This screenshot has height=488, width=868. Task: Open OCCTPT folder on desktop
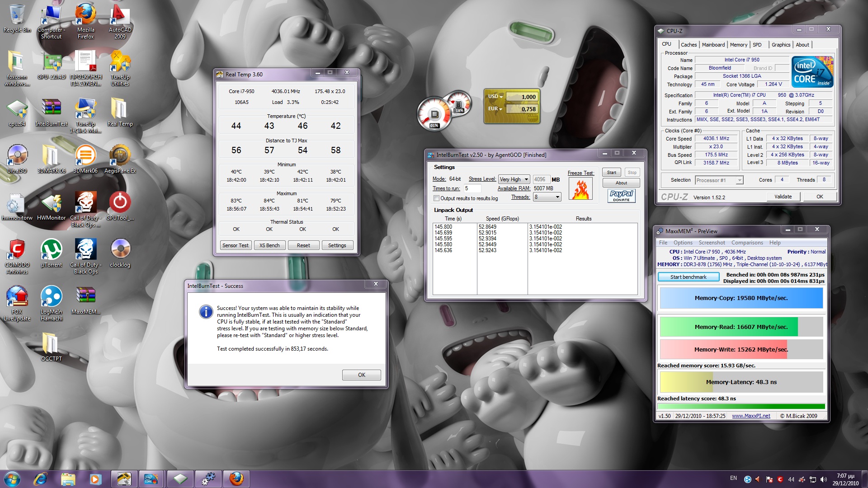(x=51, y=347)
